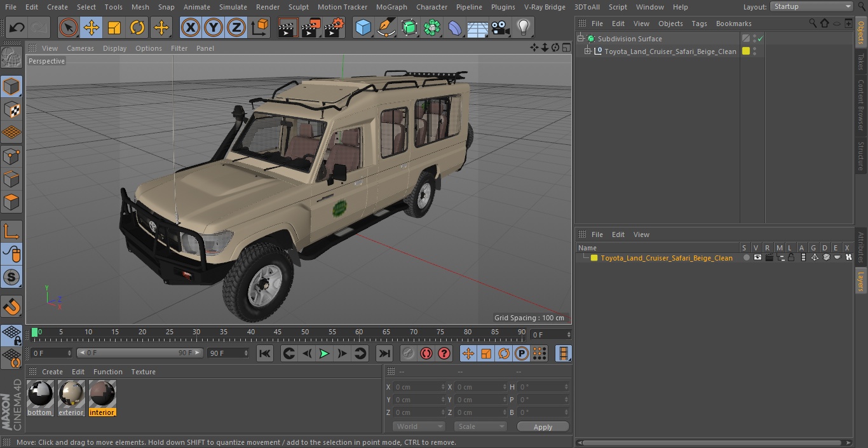Open the material manager Create menu
This screenshot has height=448, width=868.
(53, 372)
